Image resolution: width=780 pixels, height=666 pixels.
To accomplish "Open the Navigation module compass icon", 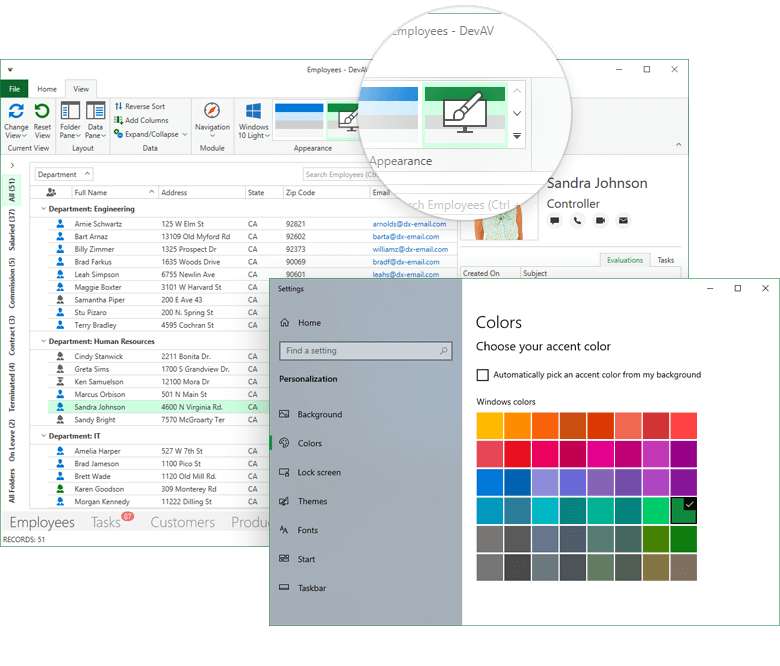I will click(x=212, y=110).
